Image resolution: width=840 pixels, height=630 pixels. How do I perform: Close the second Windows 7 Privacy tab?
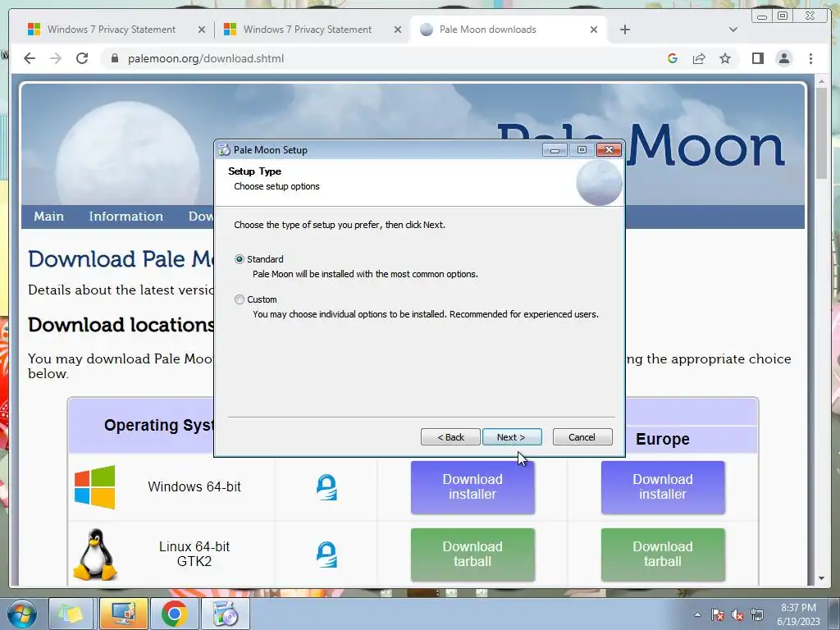[398, 30]
